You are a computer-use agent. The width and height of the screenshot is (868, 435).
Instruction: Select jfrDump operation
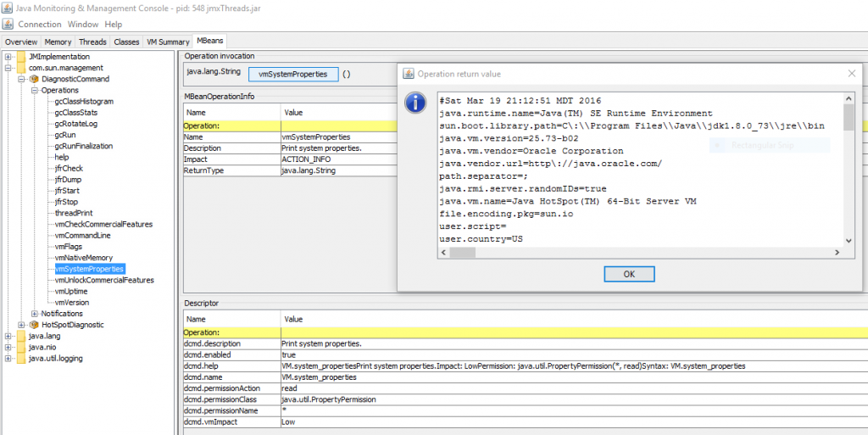click(x=69, y=179)
